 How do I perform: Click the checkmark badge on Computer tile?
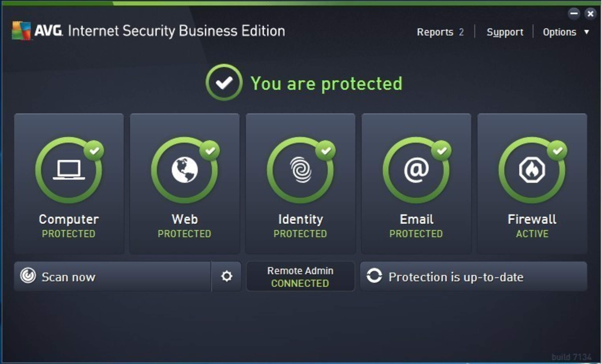click(94, 150)
